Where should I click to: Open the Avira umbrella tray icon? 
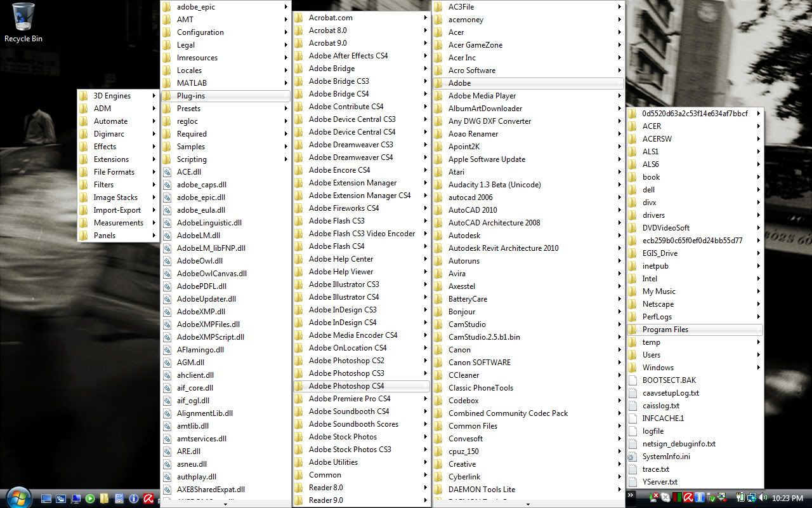[x=688, y=497]
